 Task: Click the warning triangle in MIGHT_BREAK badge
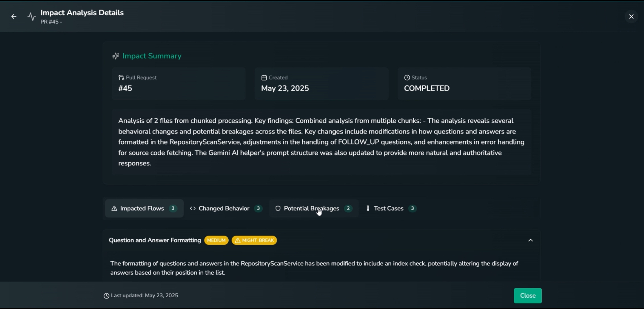click(237, 240)
